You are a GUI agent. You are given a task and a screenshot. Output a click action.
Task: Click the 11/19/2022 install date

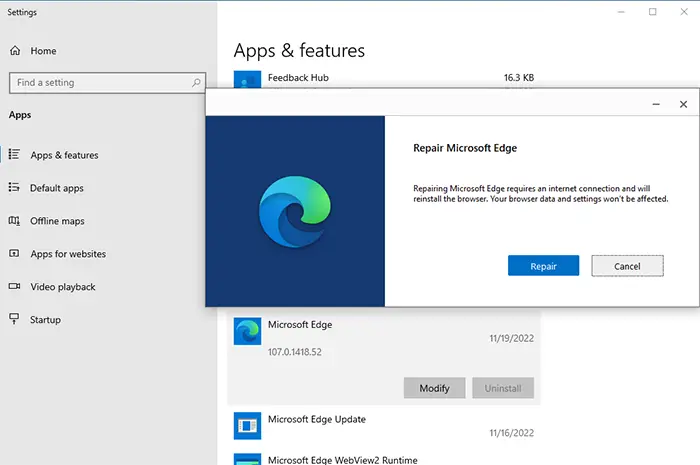[x=512, y=338]
